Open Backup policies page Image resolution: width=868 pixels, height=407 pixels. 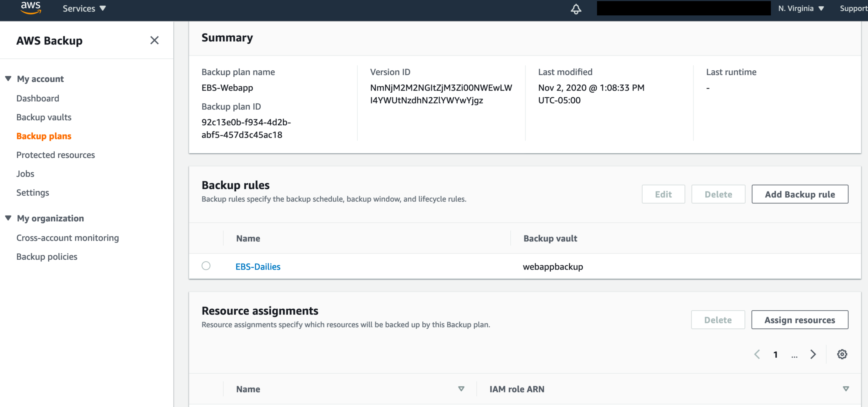coord(47,257)
